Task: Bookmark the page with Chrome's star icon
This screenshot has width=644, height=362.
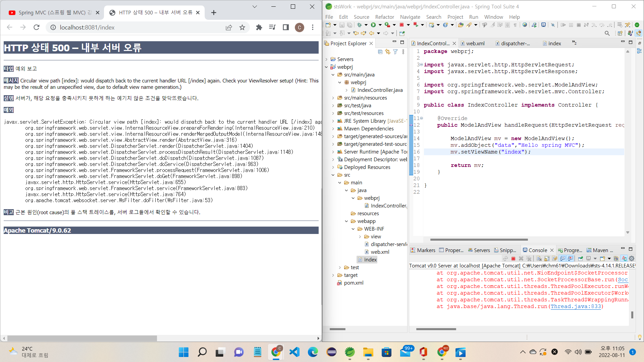Action: [x=242, y=27]
